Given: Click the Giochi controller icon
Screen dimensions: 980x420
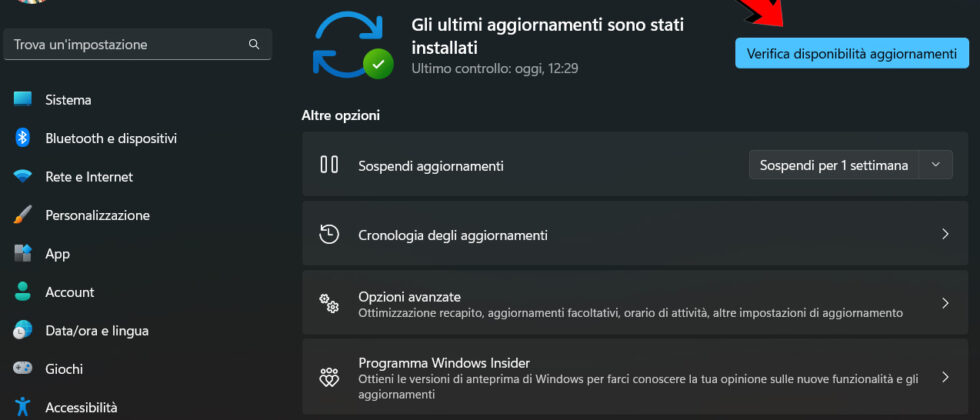Looking at the screenshot, I should 22,369.
